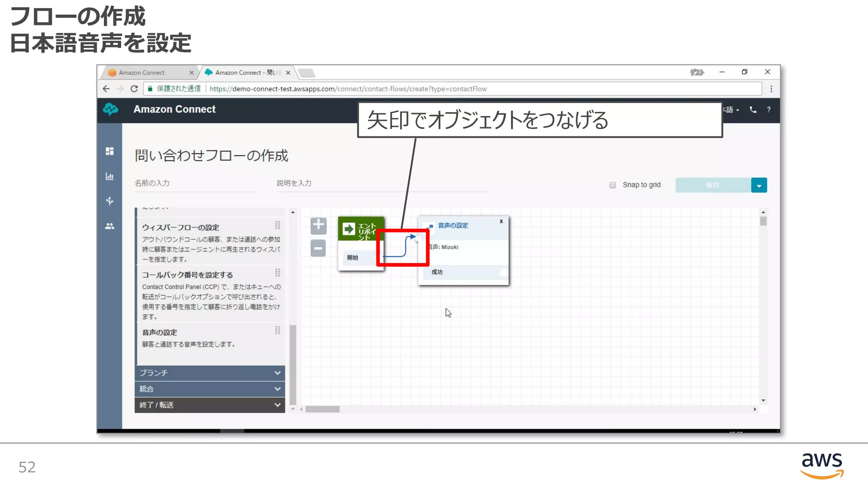Click the canvas horizontal scrollbar thumb
This screenshot has height=488, width=868.
tap(323, 409)
